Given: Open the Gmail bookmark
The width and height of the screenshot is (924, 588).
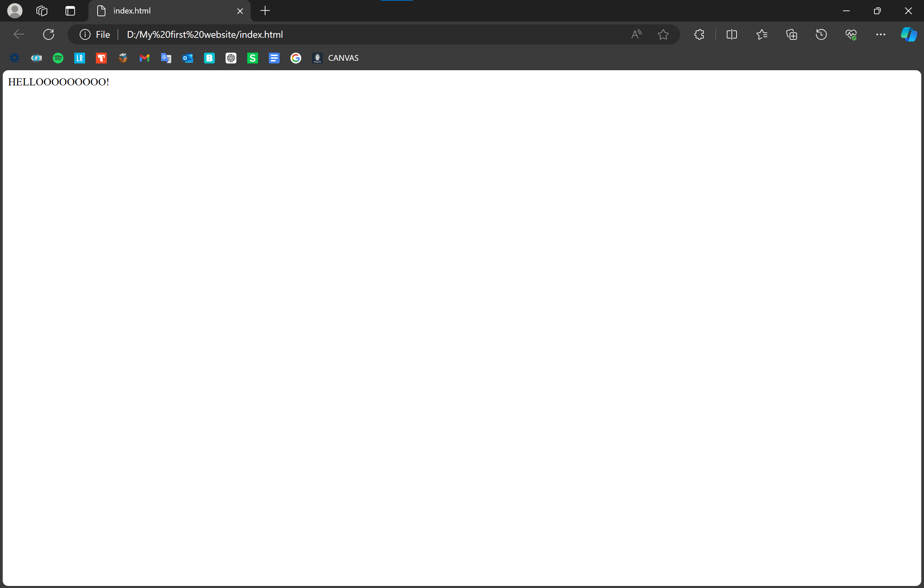Looking at the screenshot, I should coord(144,58).
